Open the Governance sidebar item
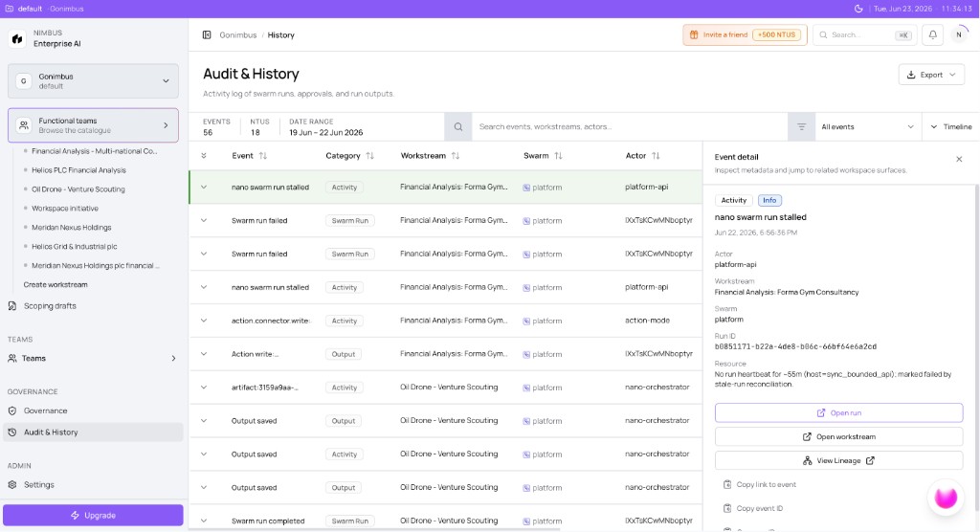This screenshot has width=980, height=532. pyautogui.click(x=93, y=410)
